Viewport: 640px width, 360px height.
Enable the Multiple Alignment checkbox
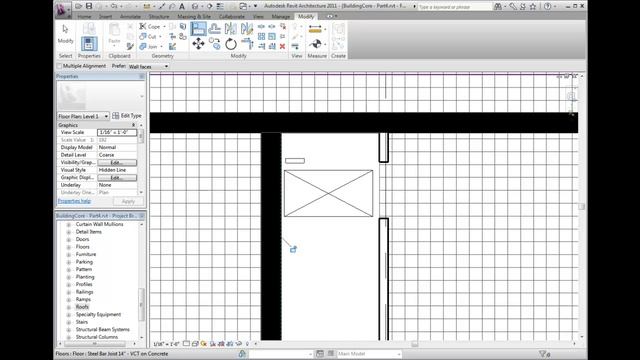(x=60, y=66)
